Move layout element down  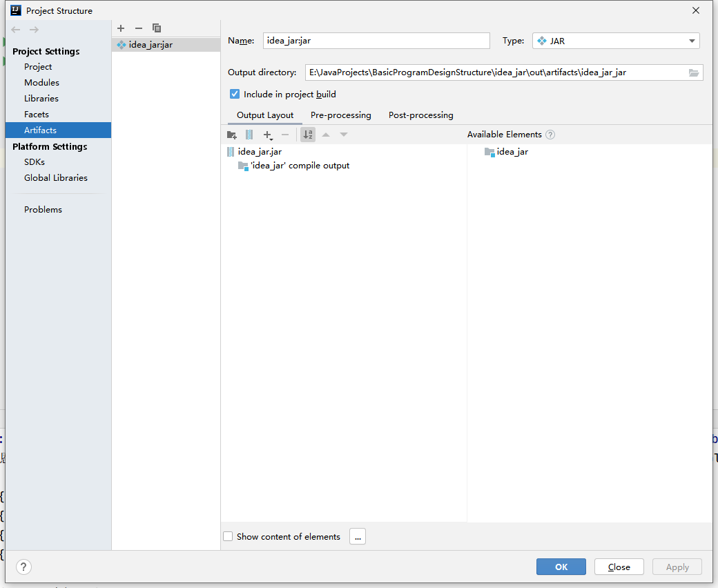pos(344,135)
